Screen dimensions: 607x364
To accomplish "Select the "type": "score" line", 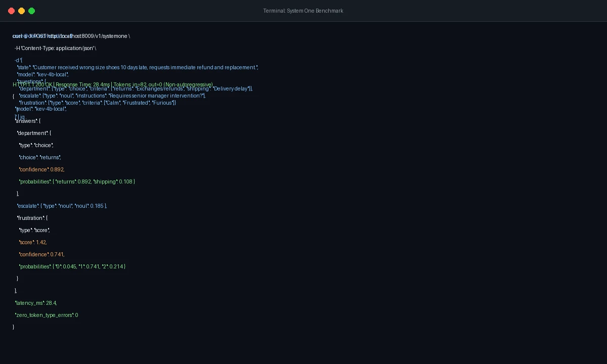I will click(x=34, y=230).
